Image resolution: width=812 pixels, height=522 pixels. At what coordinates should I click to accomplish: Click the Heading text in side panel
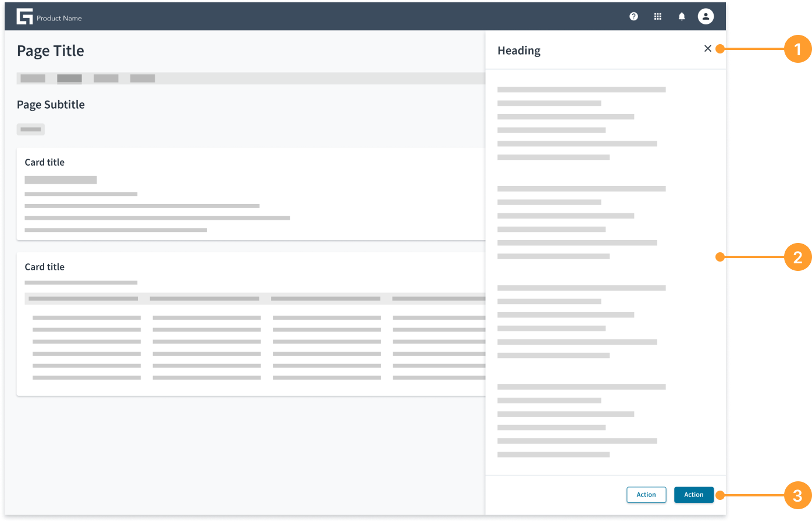(519, 51)
